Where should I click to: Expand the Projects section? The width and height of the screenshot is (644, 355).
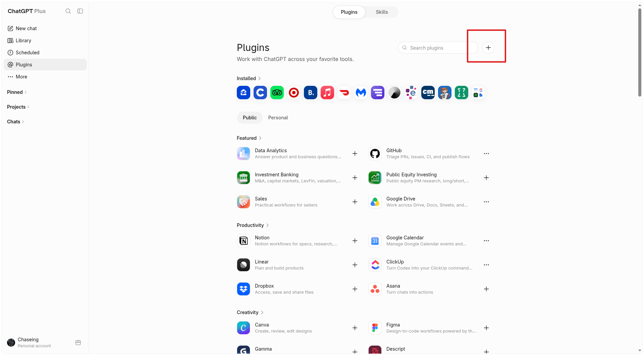click(x=18, y=107)
